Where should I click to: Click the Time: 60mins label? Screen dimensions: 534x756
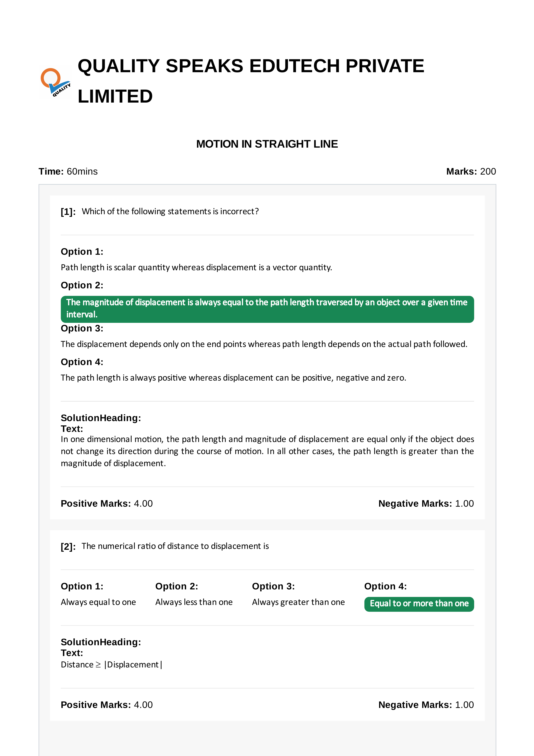click(x=68, y=172)
